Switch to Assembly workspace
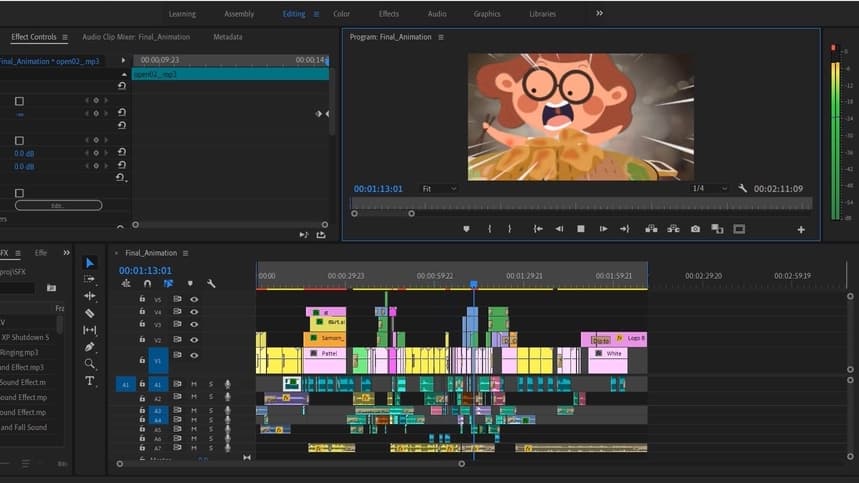This screenshot has height=483, width=859. [x=239, y=14]
